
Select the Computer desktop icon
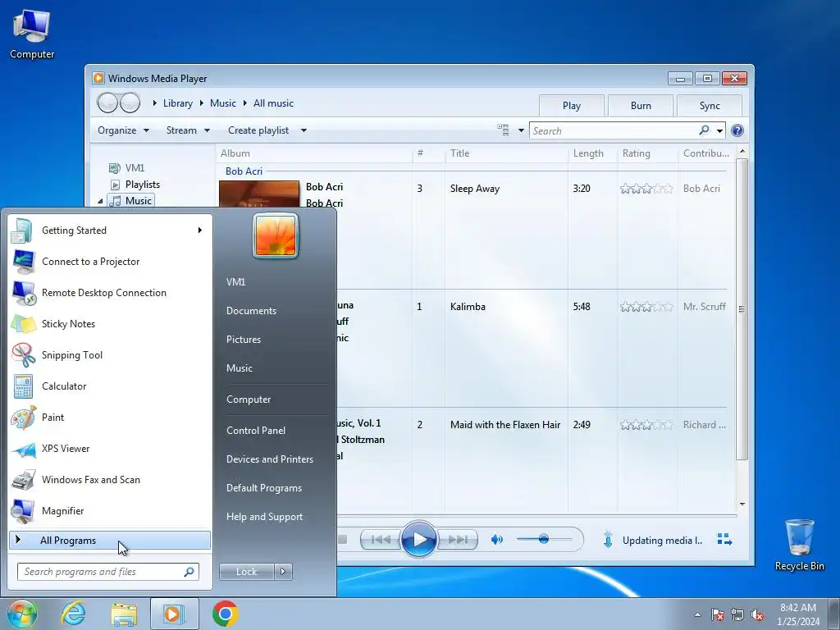pyautogui.click(x=32, y=34)
